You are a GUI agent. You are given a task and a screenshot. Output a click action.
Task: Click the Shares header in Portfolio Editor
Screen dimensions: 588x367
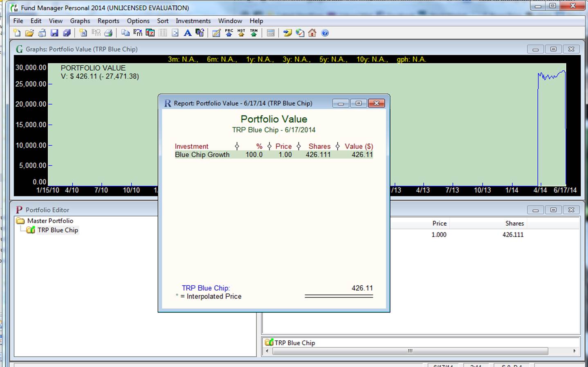pyautogui.click(x=514, y=224)
